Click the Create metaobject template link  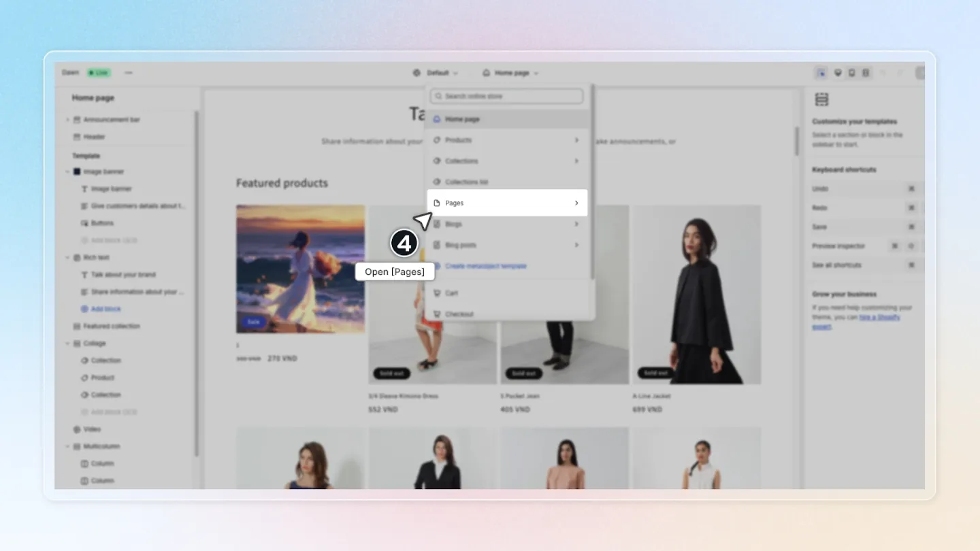486,266
